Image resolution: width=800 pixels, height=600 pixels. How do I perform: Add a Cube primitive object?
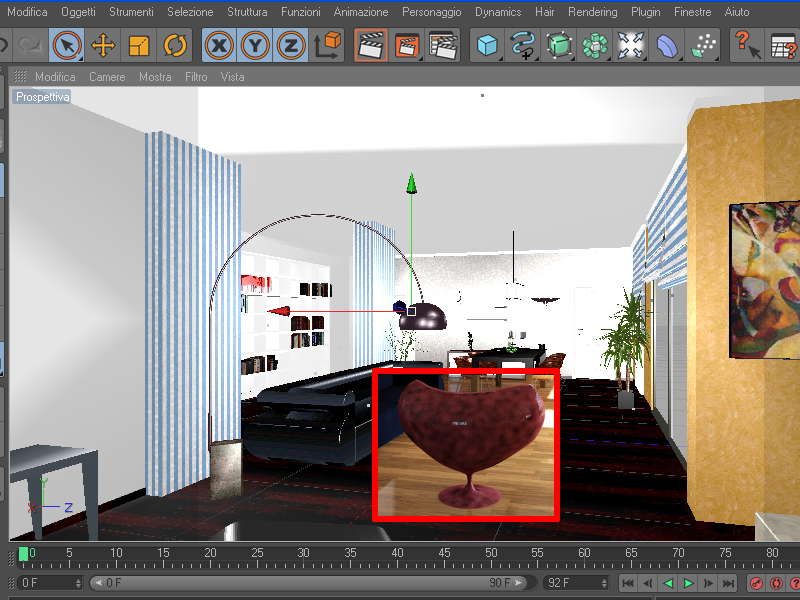[x=487, y=45]
